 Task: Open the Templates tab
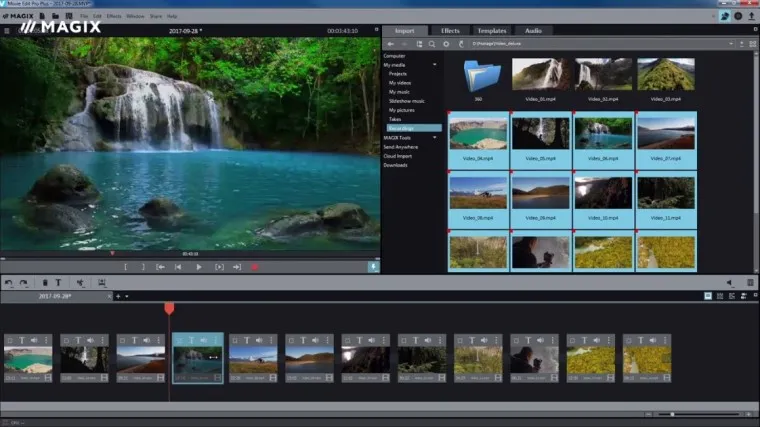[x=491, y=31]
